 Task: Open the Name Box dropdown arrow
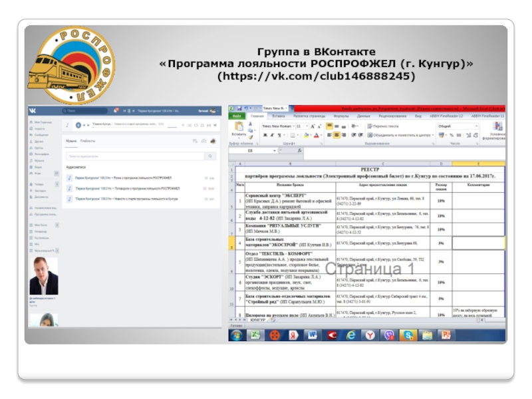pos(274,150)
